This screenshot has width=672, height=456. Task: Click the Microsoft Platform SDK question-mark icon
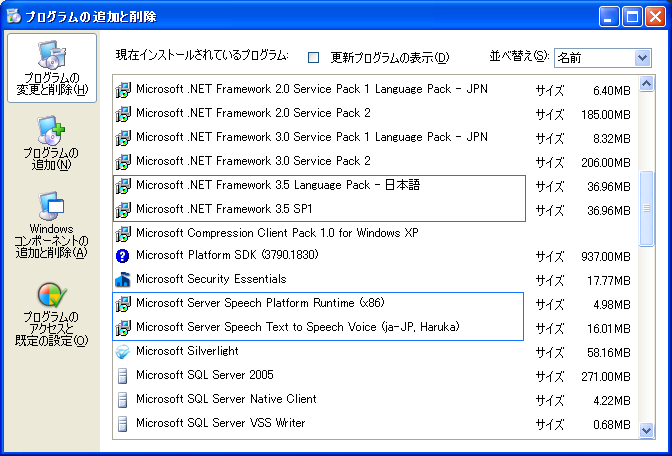123,256
